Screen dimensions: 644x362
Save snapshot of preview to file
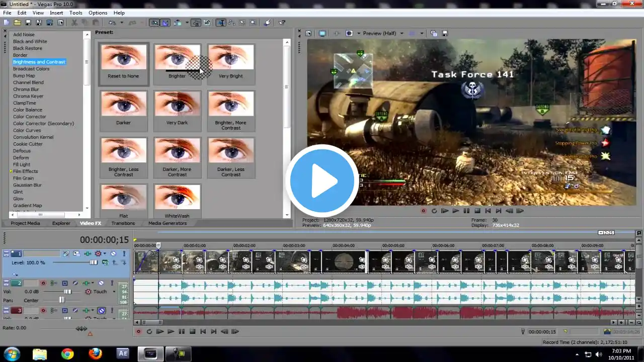(x=445, y=34)
